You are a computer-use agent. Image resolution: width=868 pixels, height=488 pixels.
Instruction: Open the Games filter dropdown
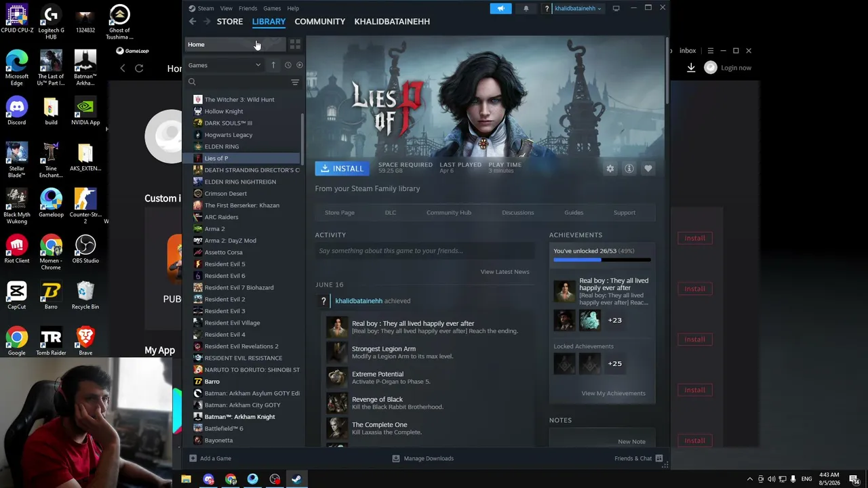point(224,65)
